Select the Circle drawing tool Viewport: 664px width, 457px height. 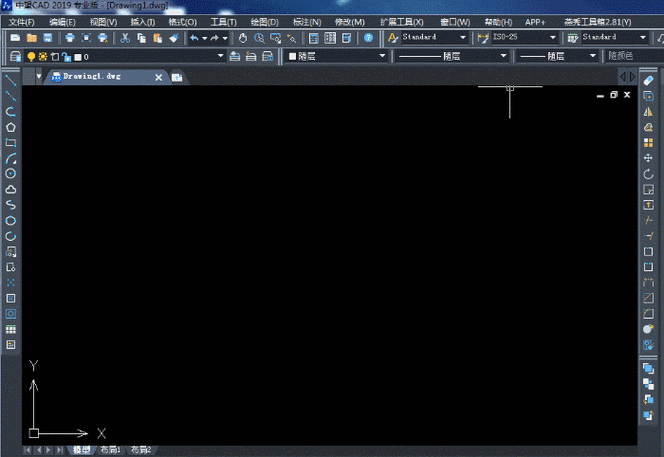coord(11,174)
